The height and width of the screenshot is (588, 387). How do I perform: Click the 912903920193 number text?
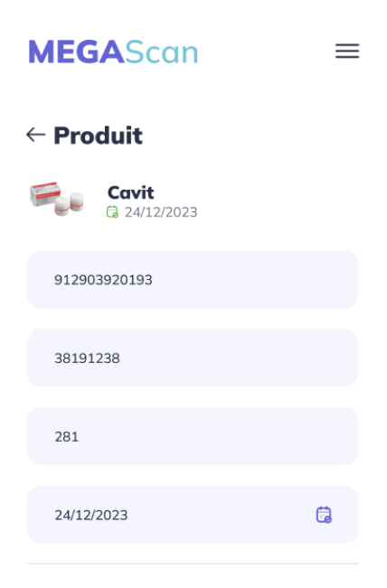tap(103, 280)
